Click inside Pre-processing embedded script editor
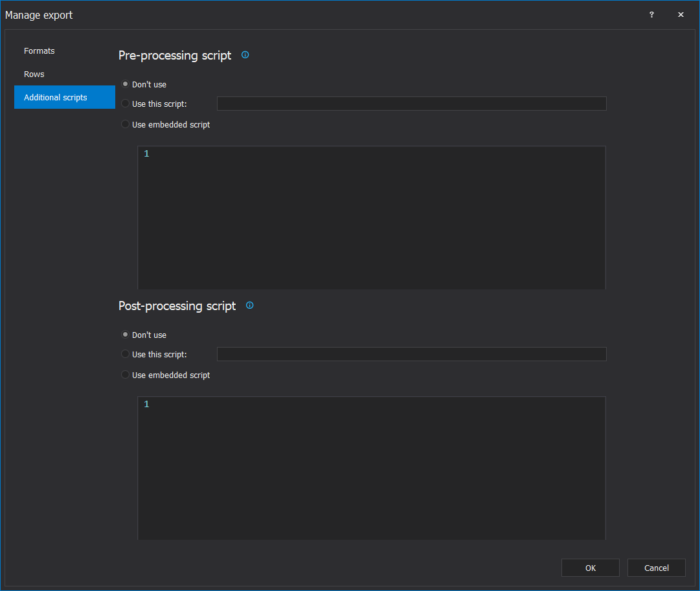Image resolution: width=700 pixels, height=591 pixels. 372,217
